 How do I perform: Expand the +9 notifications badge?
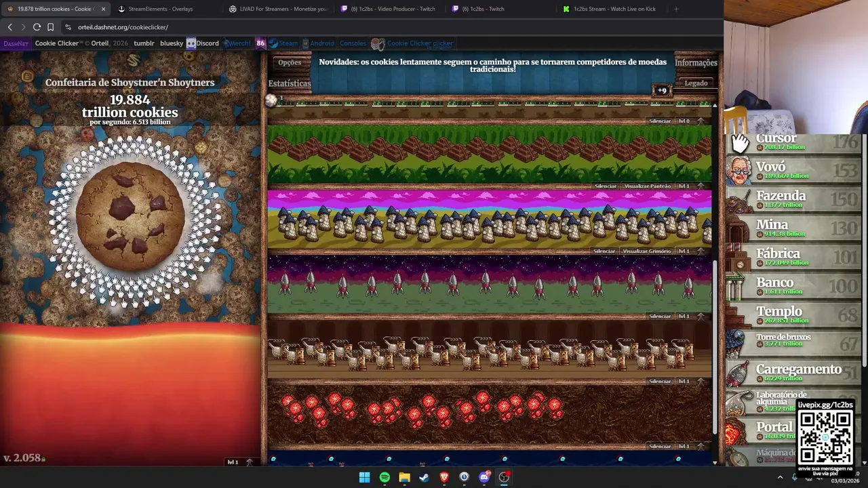click(662, 90)
